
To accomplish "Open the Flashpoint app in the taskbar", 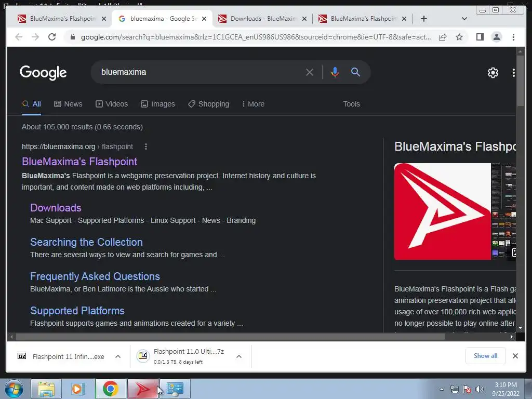I will [x=142, y=389].
